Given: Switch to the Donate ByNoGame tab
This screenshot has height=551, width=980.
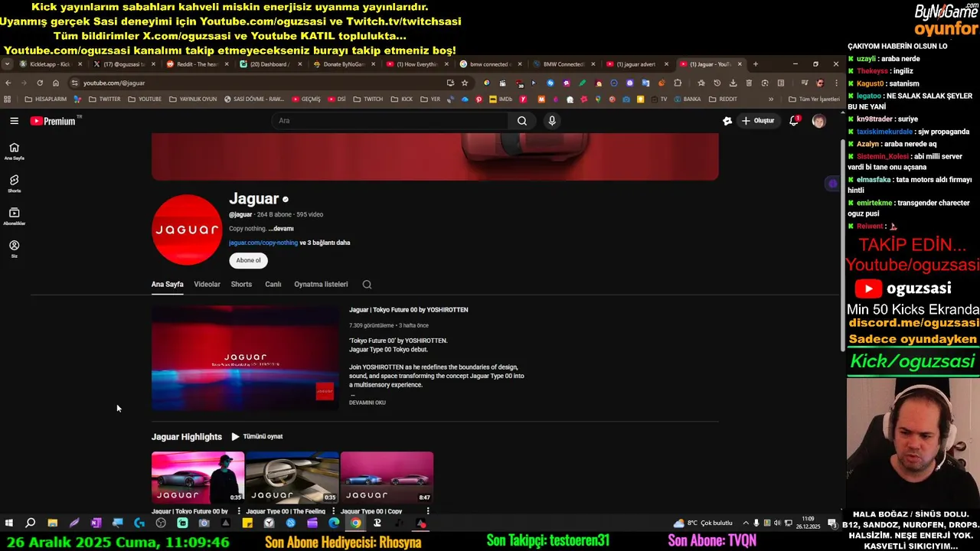Looking at the screenshot, I should tap(343, 64).
